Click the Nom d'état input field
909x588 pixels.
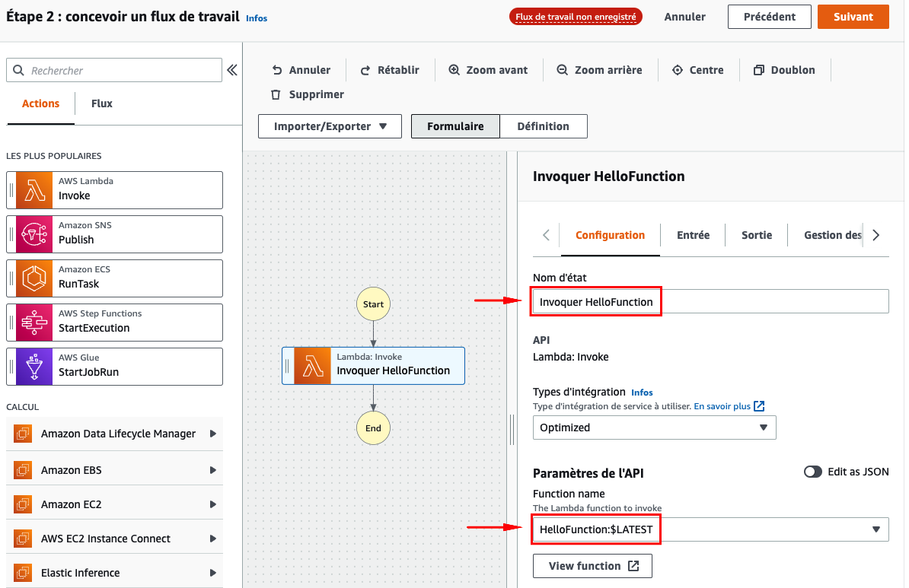[x=711, y=302]
